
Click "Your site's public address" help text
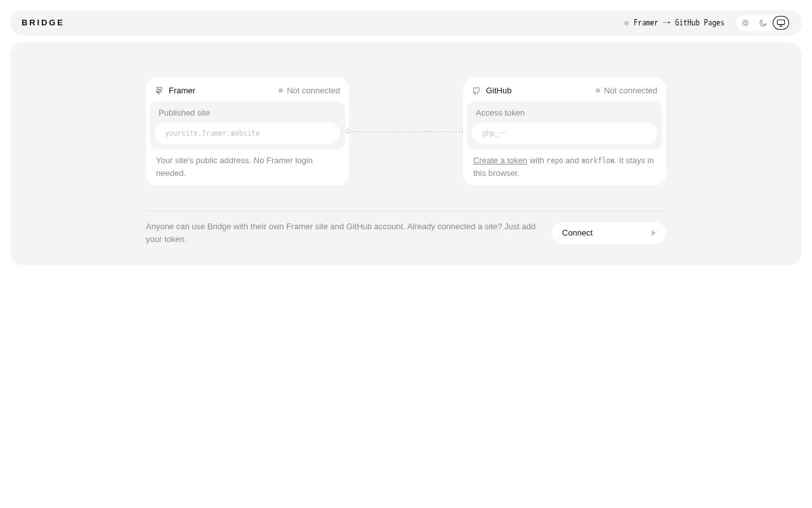(x=235, y=167)
